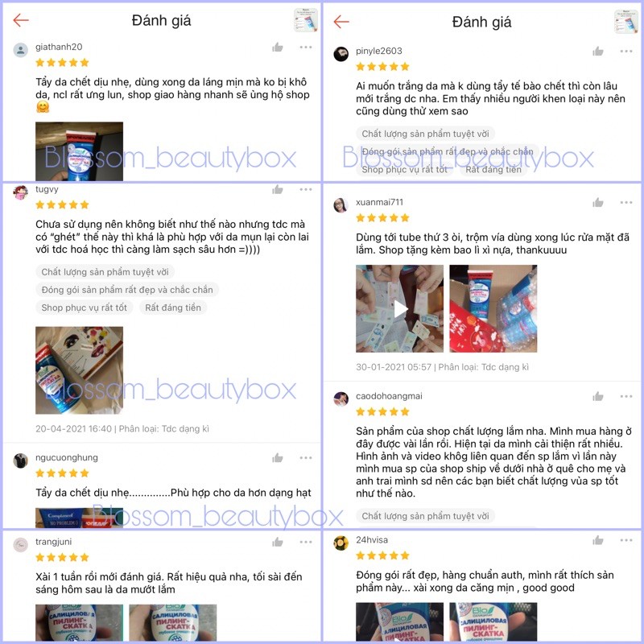The image size is (644, 644).
Task: Open the three-dot menu on ngucuonghung's review
Action: pos(306,457)
